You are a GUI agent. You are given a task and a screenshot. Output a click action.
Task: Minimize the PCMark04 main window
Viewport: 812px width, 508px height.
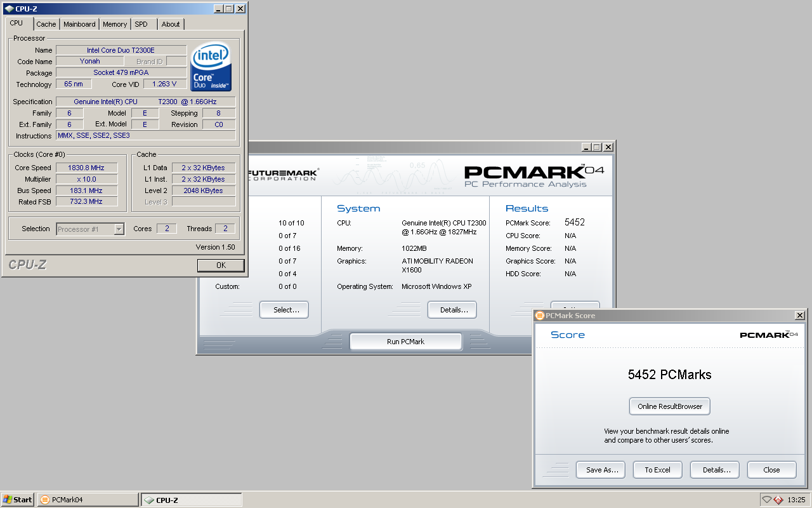click(586, 147)
